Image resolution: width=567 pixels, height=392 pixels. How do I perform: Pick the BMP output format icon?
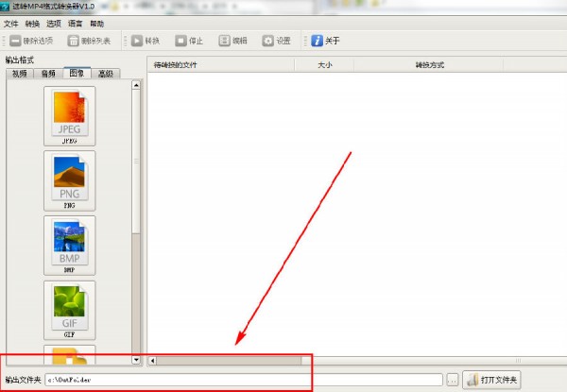(x=69, y=243)
